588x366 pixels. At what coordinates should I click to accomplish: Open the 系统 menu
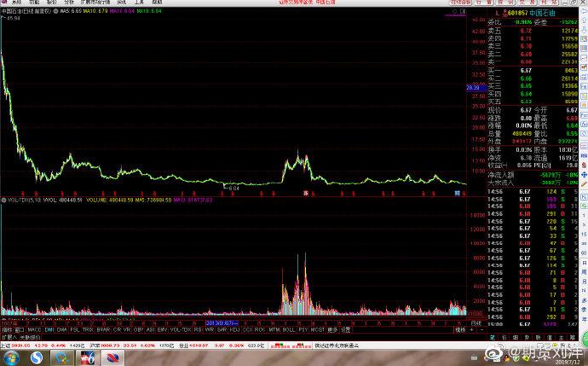coord(16,3)
